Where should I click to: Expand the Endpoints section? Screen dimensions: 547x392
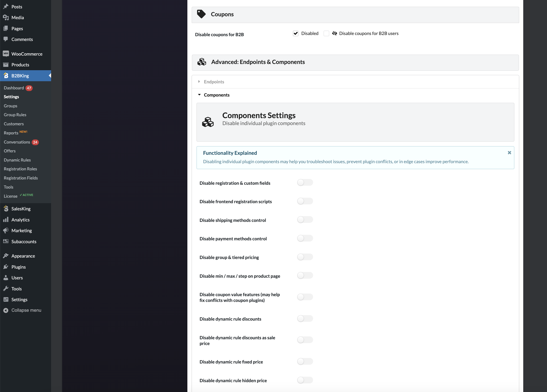click(355, 82)
